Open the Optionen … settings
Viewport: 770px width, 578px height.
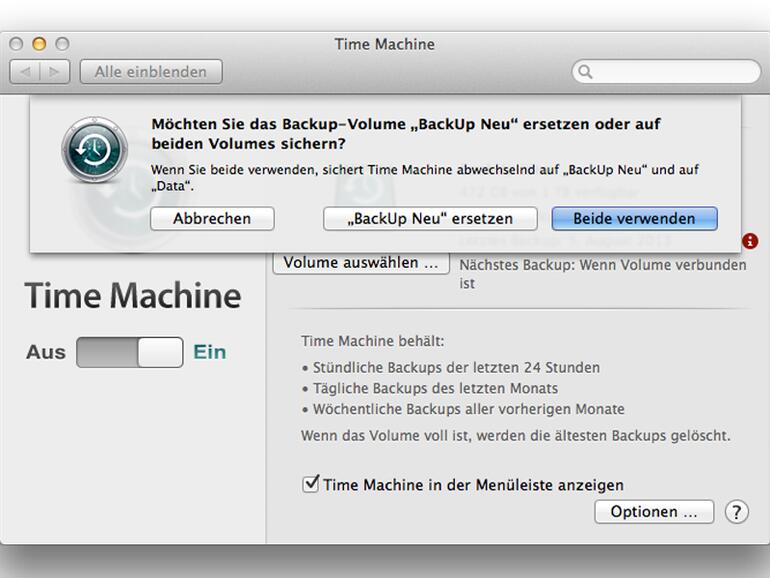(654, 512)
